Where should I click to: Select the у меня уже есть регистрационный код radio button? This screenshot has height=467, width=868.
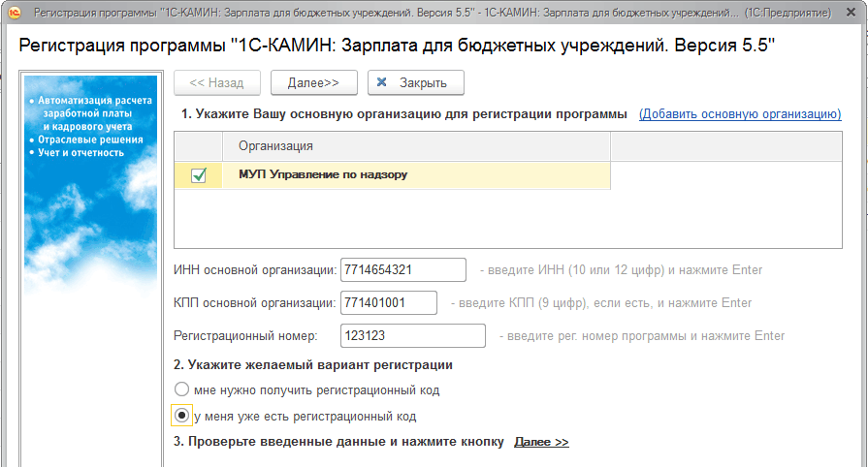pos(181,417)
